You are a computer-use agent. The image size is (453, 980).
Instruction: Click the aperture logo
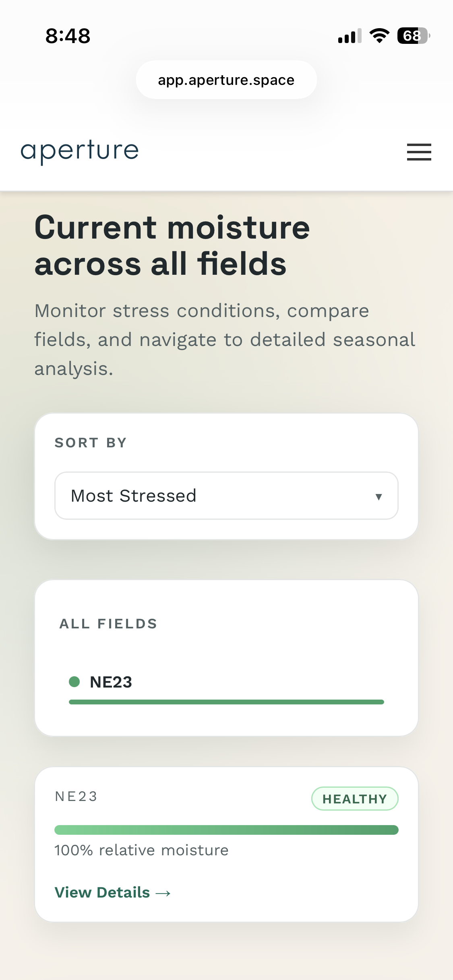[79, 151]
